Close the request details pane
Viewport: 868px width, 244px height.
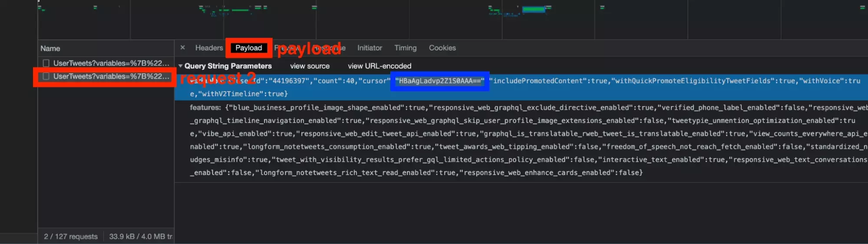[183, 47]
